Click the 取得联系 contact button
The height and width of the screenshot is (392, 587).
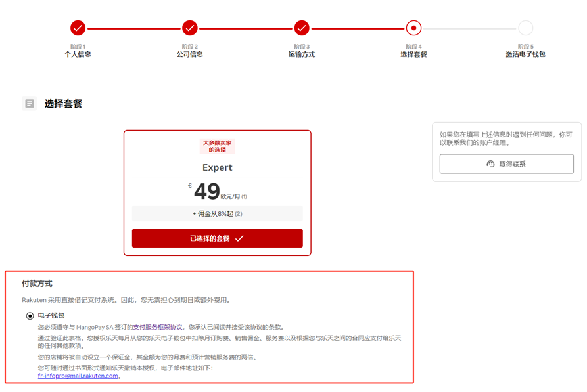506,163
